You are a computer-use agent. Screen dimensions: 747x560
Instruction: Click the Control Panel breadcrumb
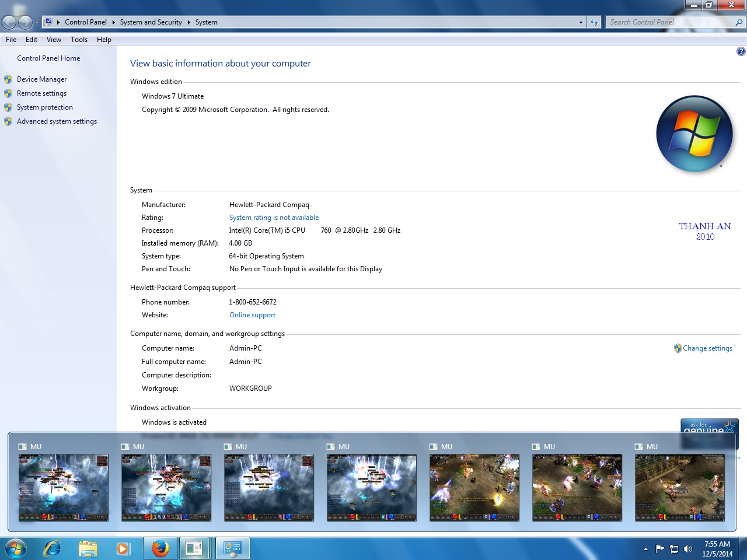pos(86,22)
